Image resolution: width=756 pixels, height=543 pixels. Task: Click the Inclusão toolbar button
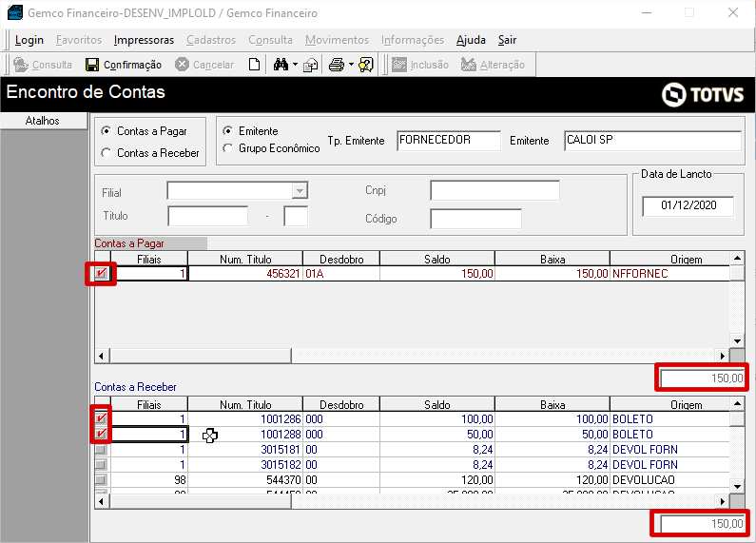pos(420,65)
